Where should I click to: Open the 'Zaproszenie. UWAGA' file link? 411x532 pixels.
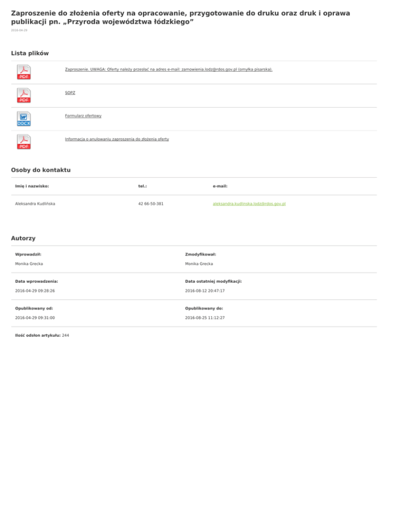(169, 70)
